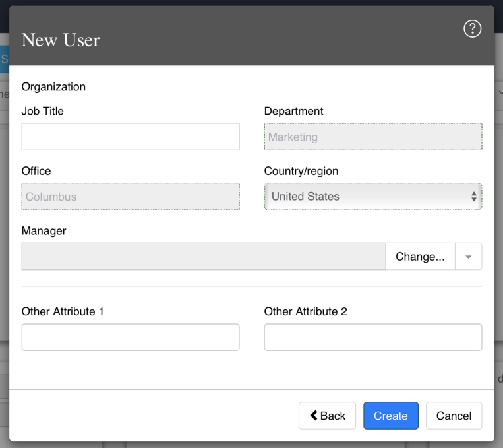503x448 pixels.
Task: Click the Department label text
Action: (x=293, y=111)
